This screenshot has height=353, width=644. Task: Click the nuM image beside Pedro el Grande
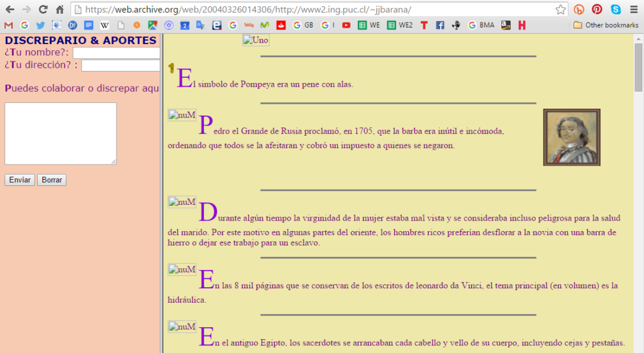click(x=182, y=115)
